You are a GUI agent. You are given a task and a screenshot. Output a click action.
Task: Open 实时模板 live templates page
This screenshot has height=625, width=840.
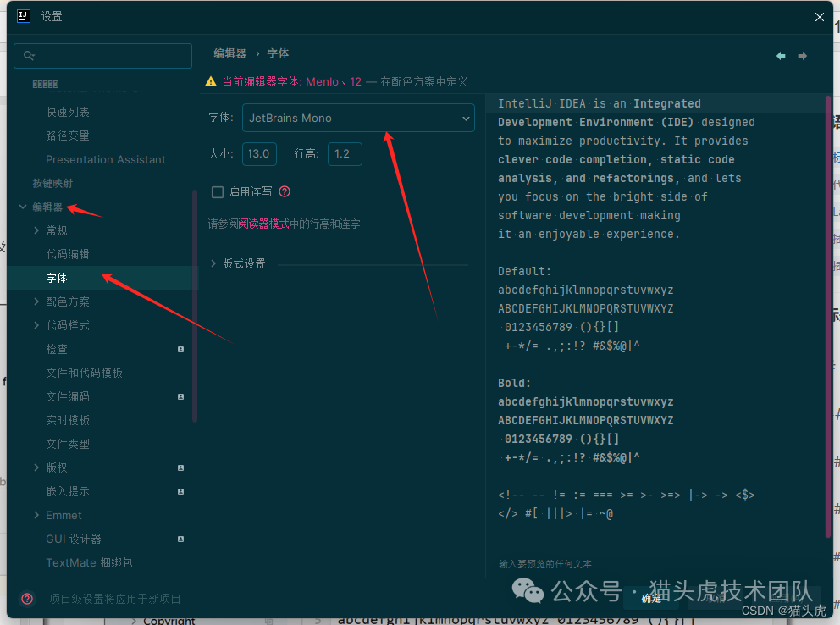tap(68, 420)
